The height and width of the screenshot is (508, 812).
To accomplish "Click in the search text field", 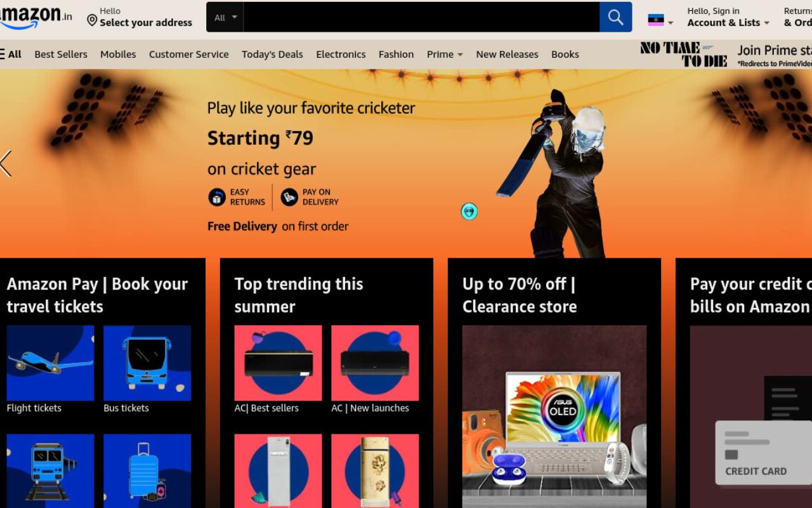I will [x=421, y=17].
